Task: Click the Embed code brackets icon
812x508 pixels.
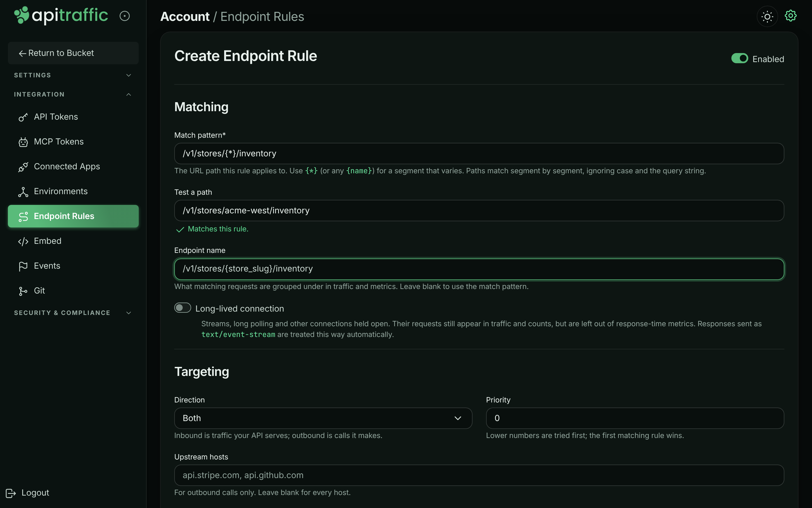Action: coord(23,241)
